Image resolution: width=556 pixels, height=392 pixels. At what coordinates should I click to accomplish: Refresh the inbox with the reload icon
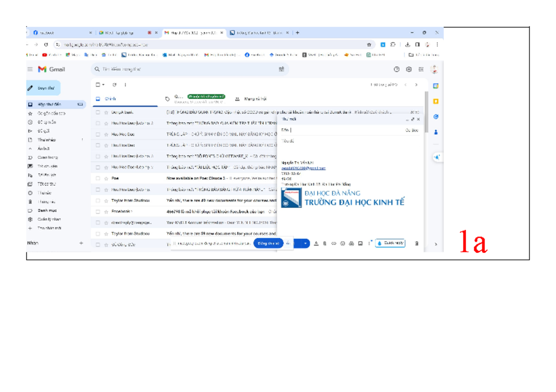click(114, 85)
